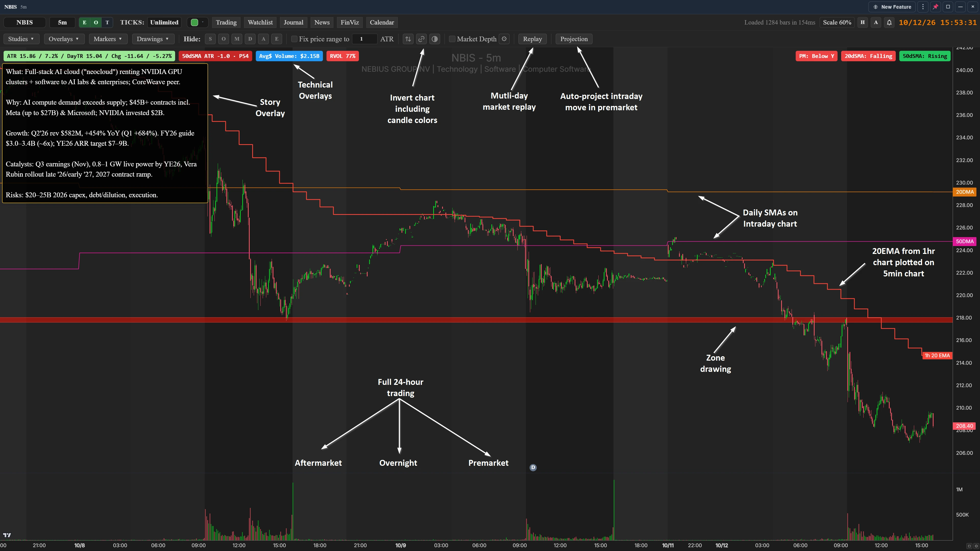
Task: Toggle Hide A button in Hide row
Action: pos(263,39)
